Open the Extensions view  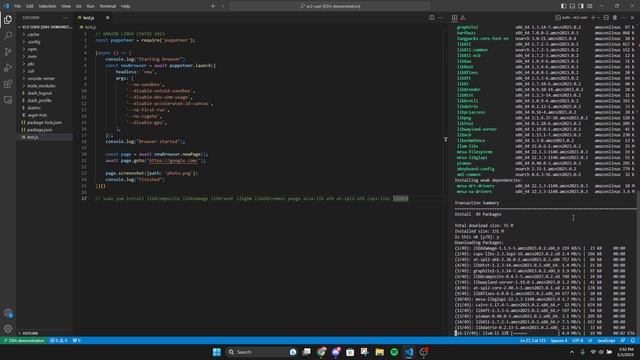click(8, 84)
